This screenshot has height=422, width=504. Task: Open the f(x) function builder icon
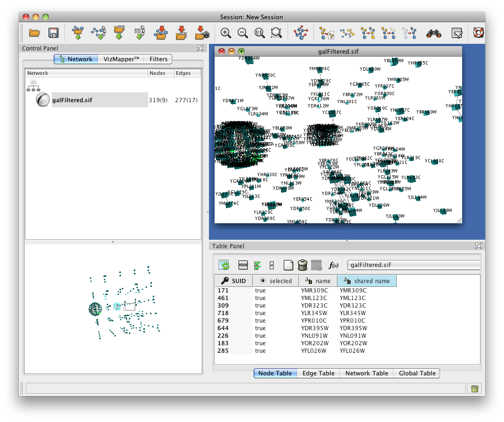(x=334, y=265)
